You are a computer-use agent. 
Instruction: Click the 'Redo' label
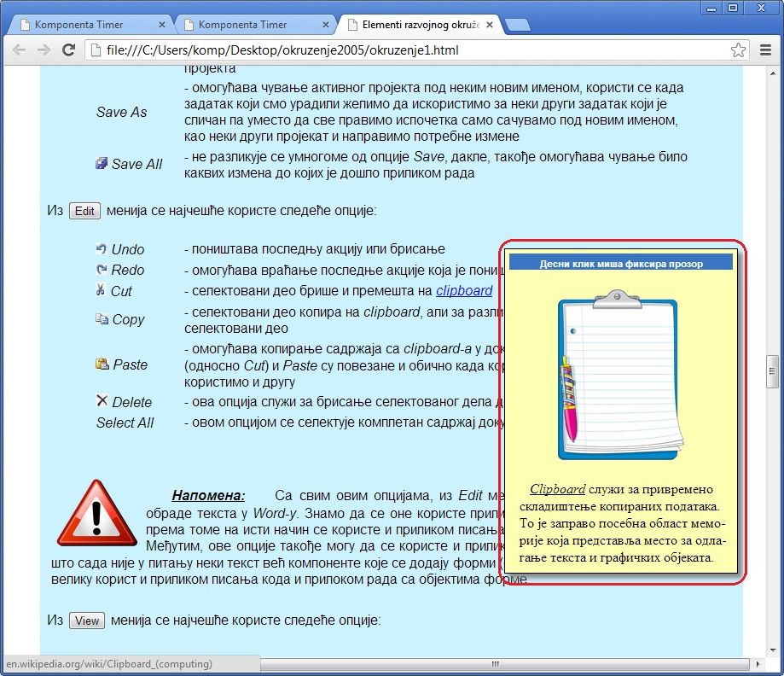(x=127, y=270)
